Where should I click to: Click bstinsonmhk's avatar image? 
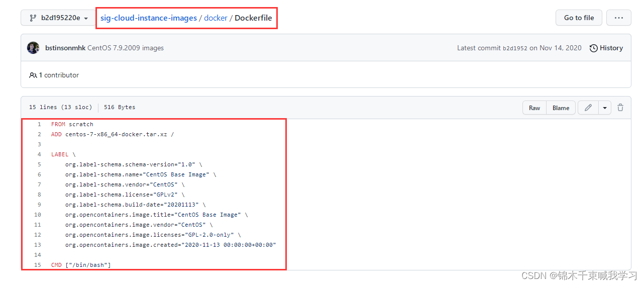[33, 48]
